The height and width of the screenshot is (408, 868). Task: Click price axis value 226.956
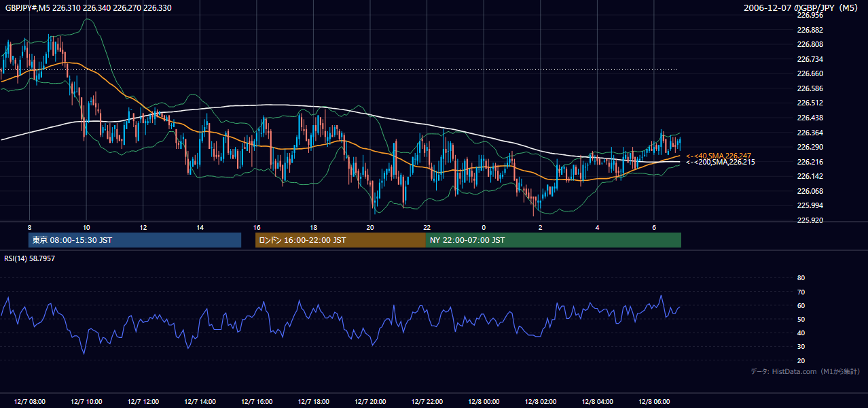tap(810, 15)
